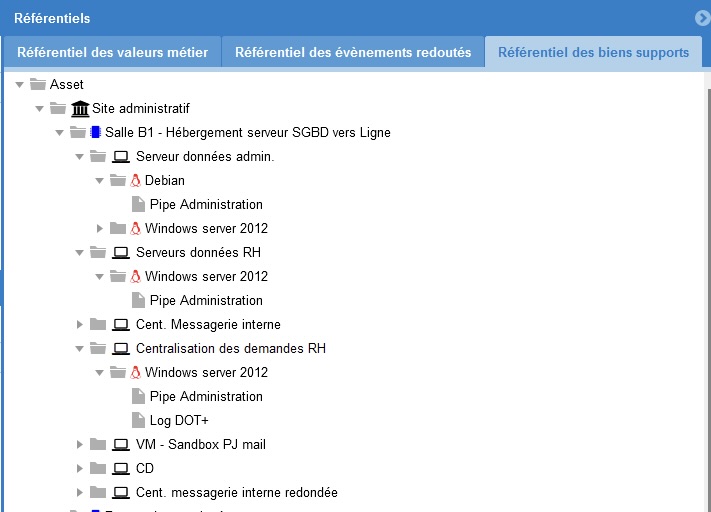Click the laptop icon beside VM - Sandbox PJ mail
711x512 pixels.
[x=121, y=444]
